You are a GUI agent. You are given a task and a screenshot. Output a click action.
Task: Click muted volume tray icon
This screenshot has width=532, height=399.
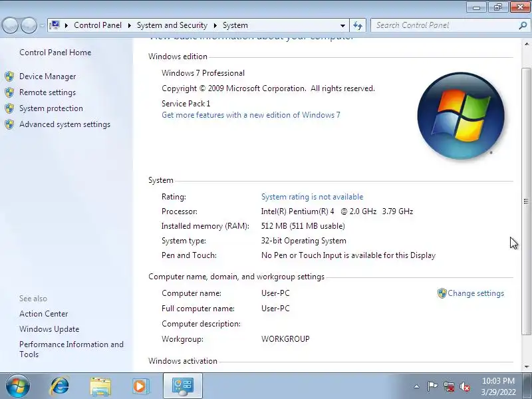click(x=464, y=386)
